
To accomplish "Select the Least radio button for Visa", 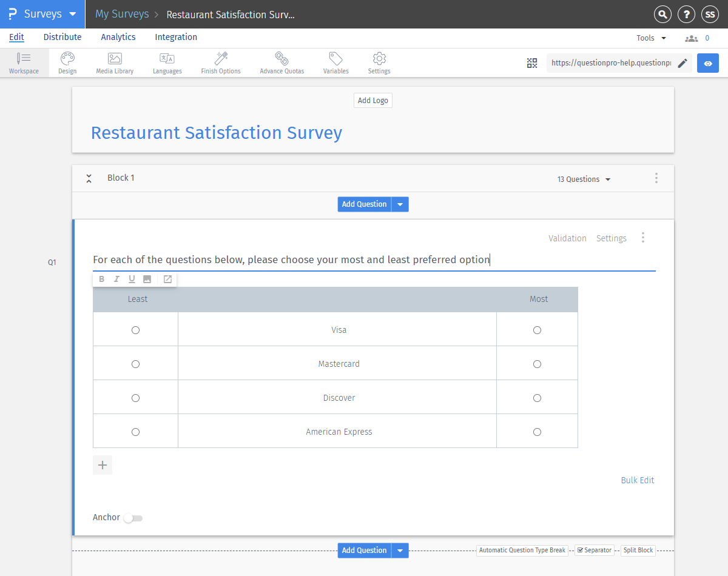I will point(135,330).
